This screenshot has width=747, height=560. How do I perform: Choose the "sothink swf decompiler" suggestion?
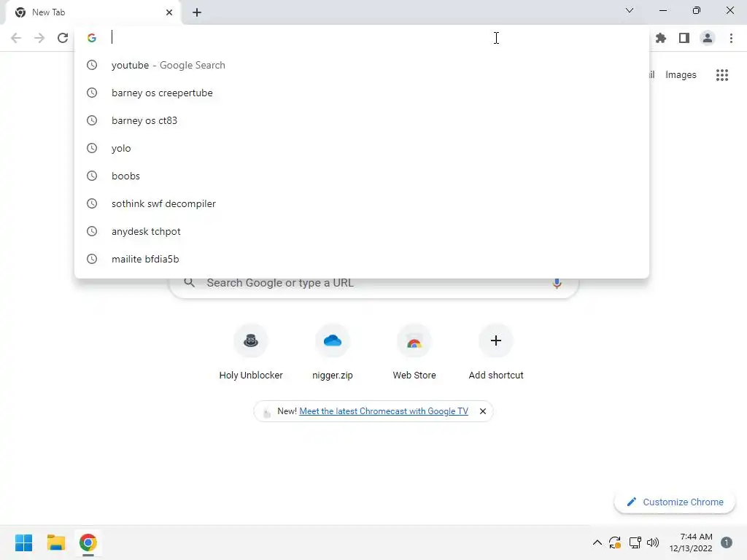click(x=362, y=203)
